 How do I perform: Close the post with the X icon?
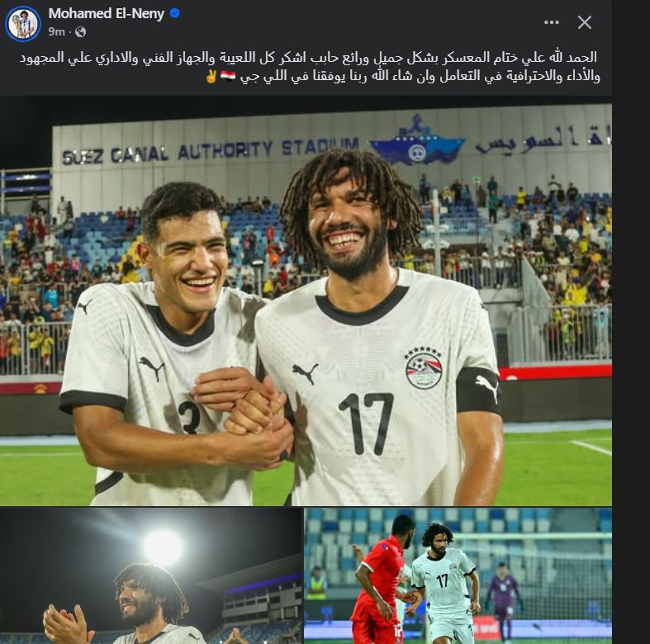585,22
